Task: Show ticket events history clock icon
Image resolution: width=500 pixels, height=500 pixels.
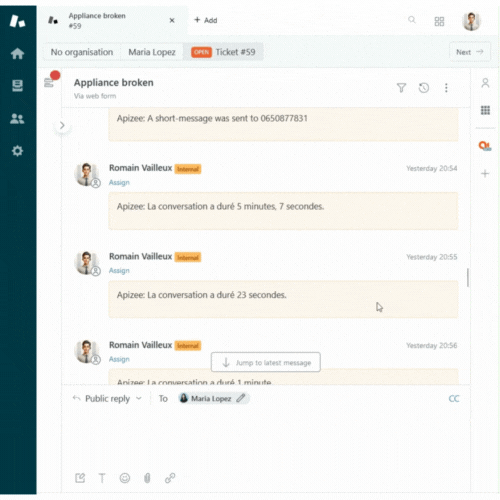Action: click(424, 88)
